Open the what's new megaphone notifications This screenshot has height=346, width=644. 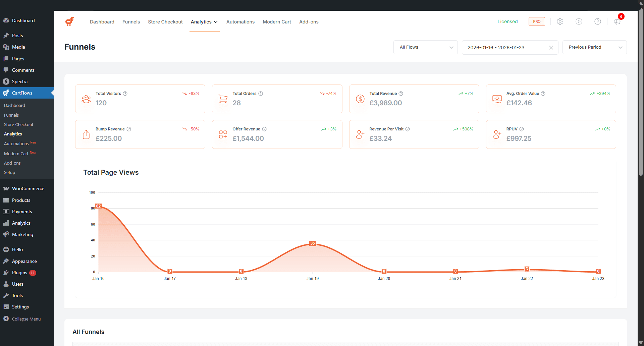[x=617, y=21]
